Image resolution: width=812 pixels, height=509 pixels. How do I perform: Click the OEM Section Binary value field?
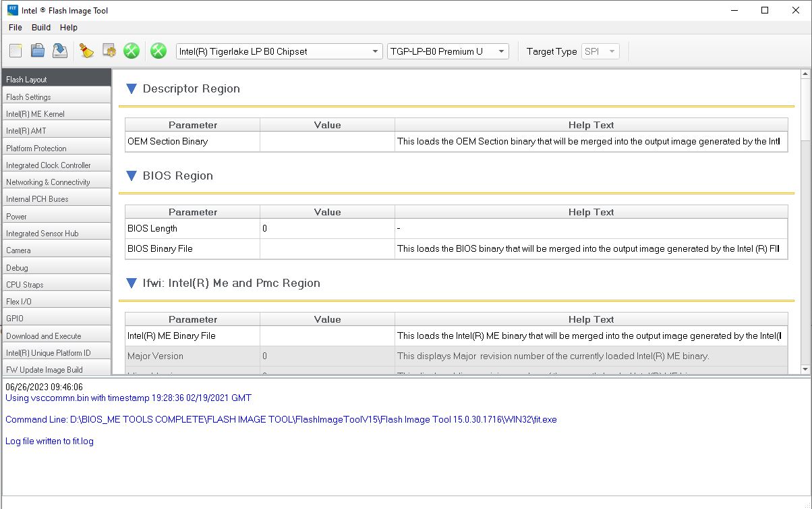[327, 142]
